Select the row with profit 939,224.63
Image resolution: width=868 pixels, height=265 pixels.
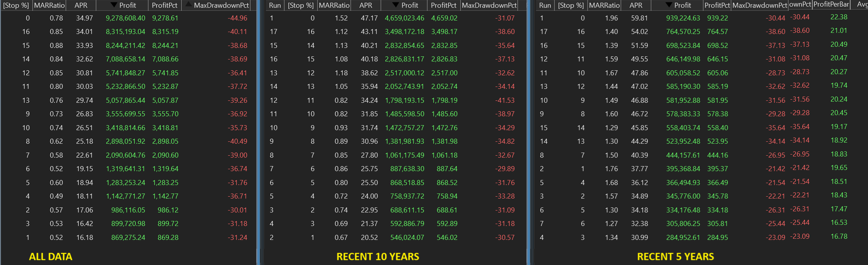[683, 18]
